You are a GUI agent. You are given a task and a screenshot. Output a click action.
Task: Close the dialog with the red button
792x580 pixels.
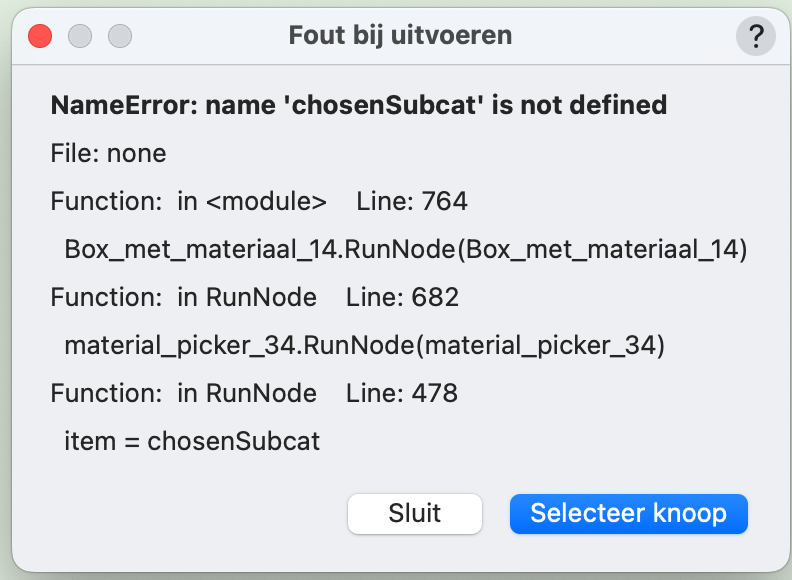(x=40, y=37)
